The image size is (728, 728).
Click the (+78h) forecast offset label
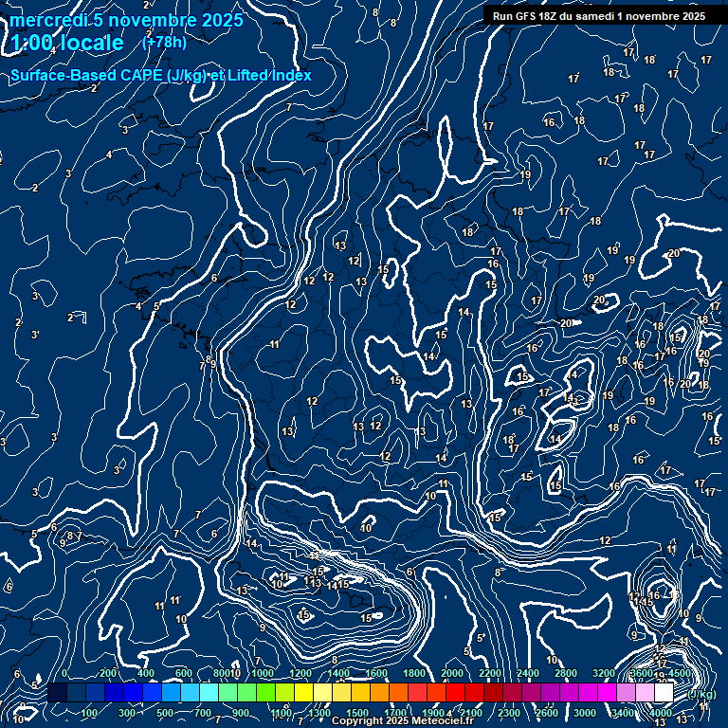click(x=164, y=43)
